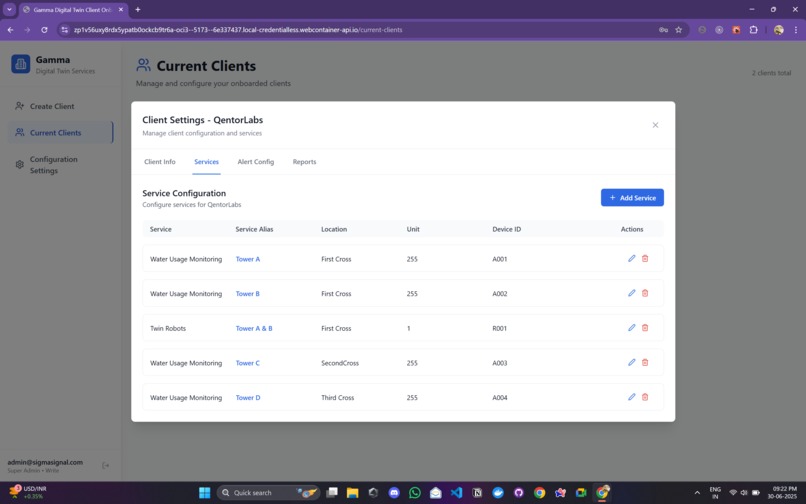806x504 pixels.
Task: Edit the Tower C service row
Action: (x=631, y=362)
